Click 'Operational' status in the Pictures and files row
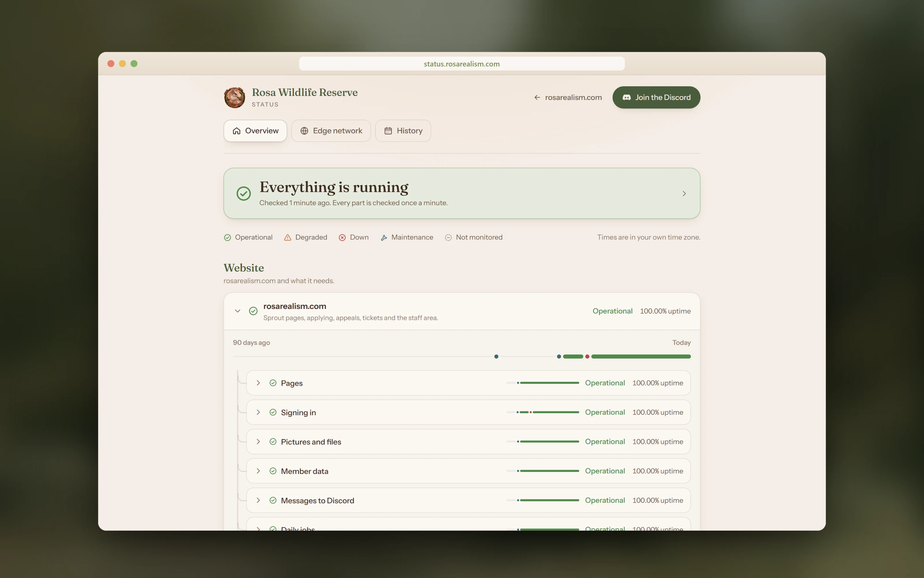This screenshot has height=578, width=924. pyautogui.click(x=605, y=442)
